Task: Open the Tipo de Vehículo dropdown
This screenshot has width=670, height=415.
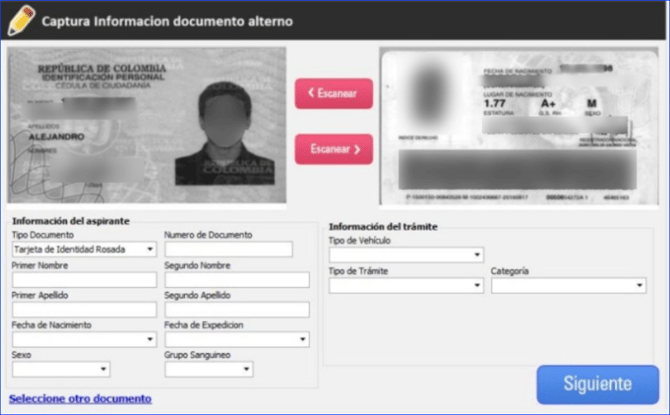Action: click(x=406, y=255)
